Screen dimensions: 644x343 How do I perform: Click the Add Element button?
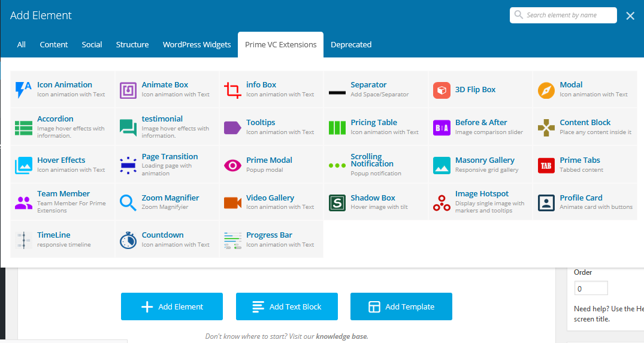tap(172, 306)
